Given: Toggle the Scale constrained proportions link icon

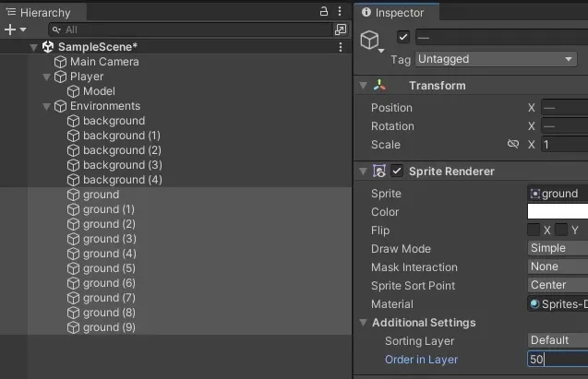Looking at the screenshot, I should pos(513,144).
